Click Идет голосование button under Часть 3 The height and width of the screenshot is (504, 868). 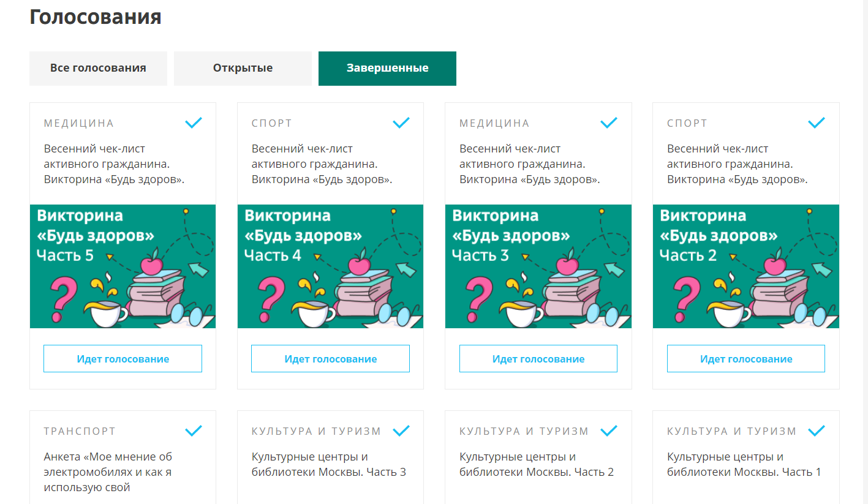[538, 359]
